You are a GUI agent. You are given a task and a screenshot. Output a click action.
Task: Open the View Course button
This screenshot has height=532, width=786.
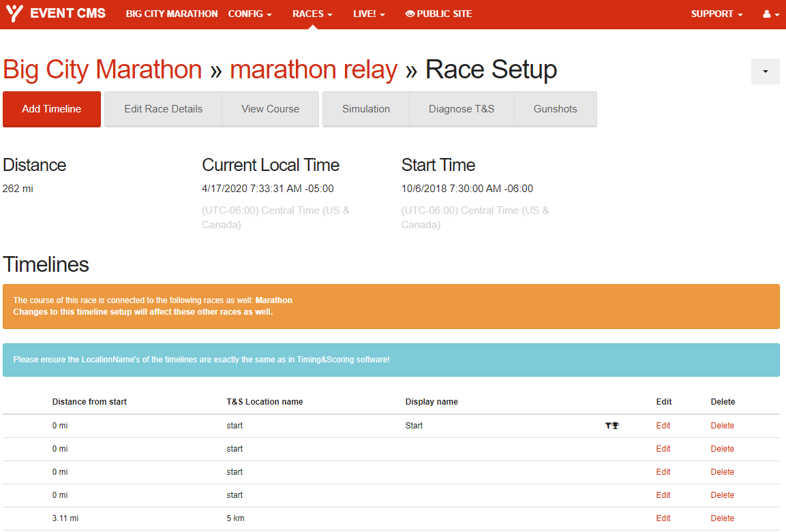tap(270, 109)
